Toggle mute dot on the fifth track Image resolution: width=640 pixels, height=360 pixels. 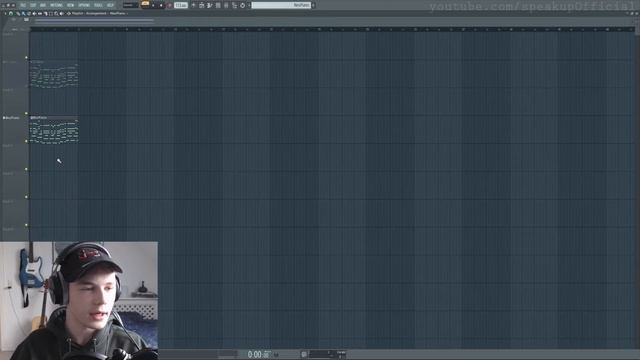coord(27,169)
